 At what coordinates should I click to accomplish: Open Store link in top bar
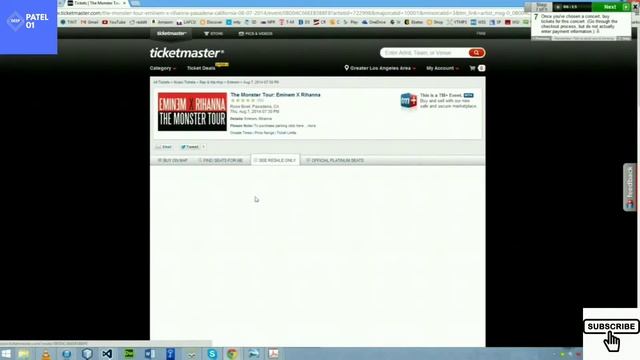click(x=213, y=33)
